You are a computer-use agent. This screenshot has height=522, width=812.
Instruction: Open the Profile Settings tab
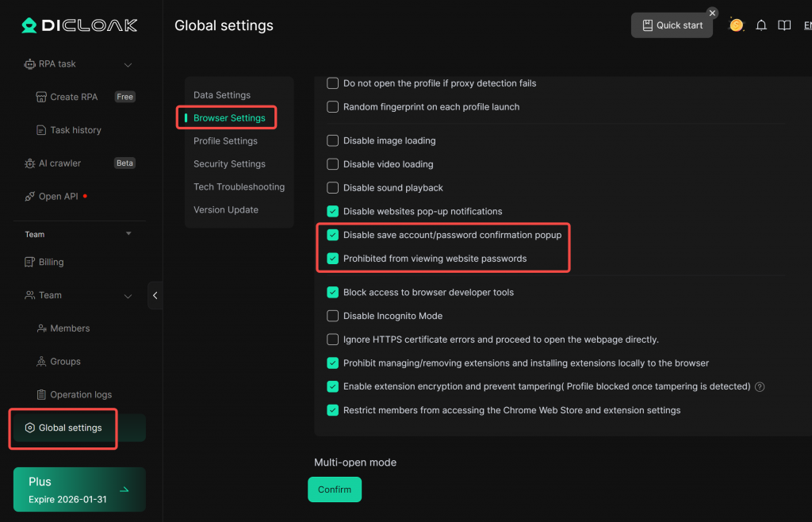coord(225,140)
